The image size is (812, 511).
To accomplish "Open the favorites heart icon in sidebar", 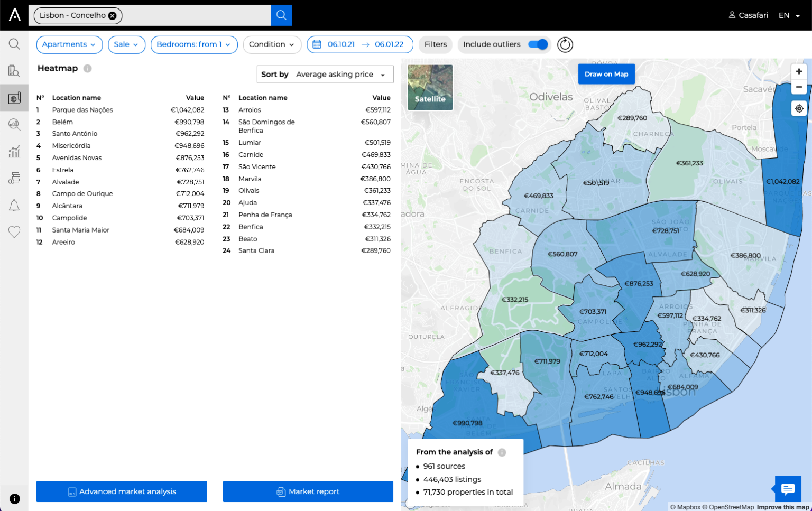I will [14, 231].
